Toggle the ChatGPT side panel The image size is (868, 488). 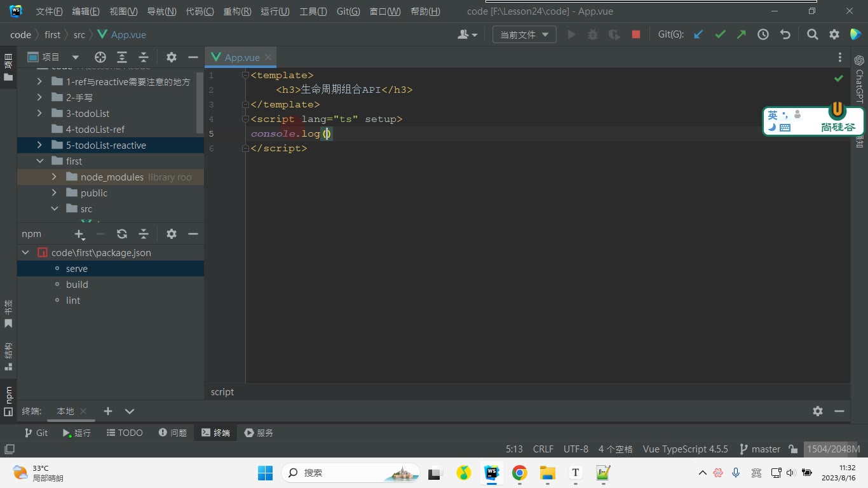point(859,79)
